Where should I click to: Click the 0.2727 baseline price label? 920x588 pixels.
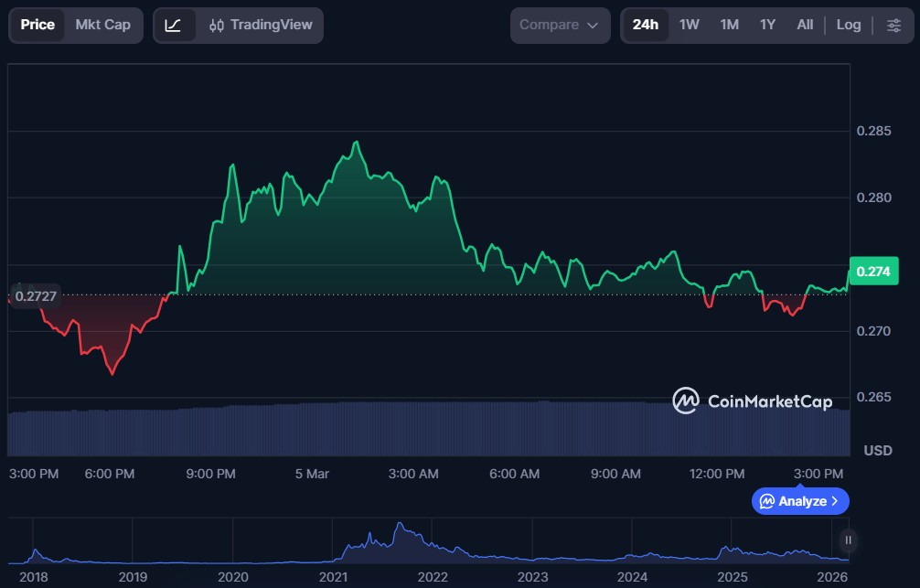[x=35, y=295]
